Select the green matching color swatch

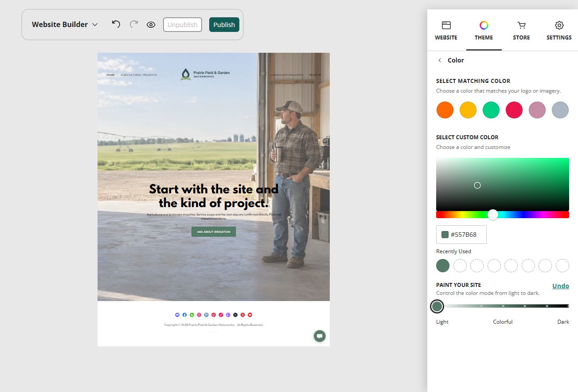pos(491,110)
